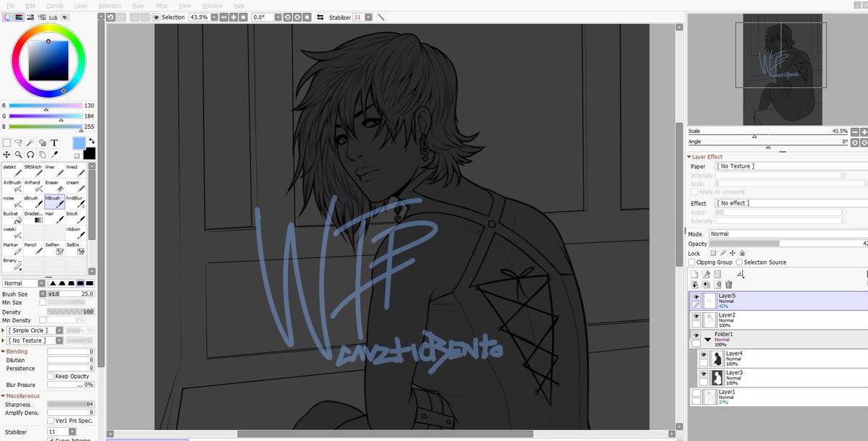
Task: Open the Canvas menu
Action: click(55, 6)
